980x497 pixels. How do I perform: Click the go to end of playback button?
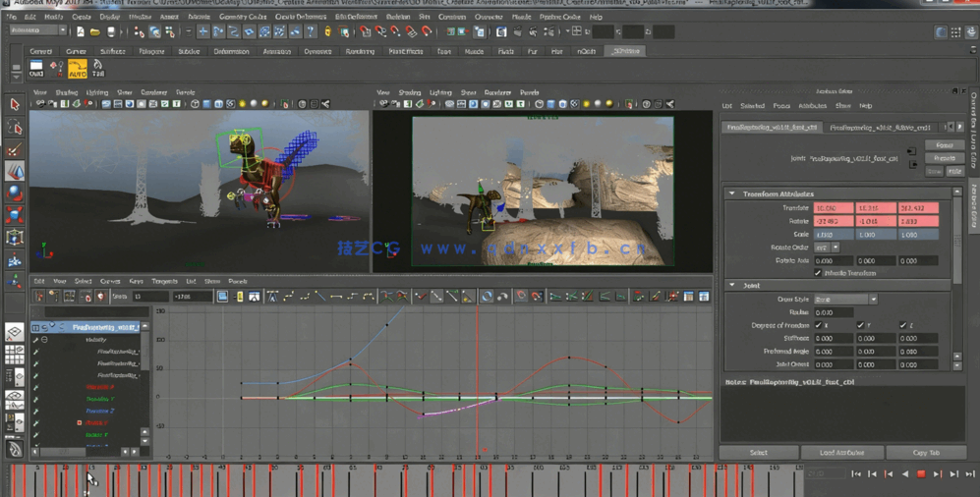point(970,474)
